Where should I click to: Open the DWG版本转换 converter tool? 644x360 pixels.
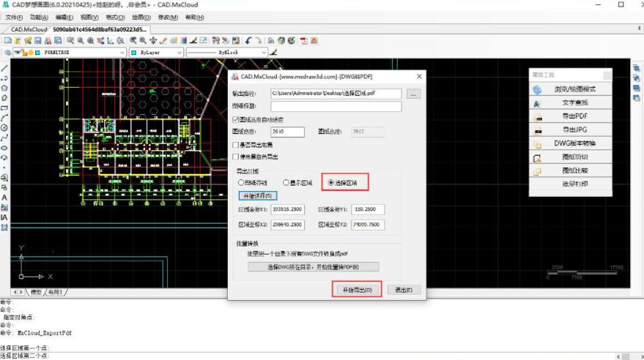(574, 143)
